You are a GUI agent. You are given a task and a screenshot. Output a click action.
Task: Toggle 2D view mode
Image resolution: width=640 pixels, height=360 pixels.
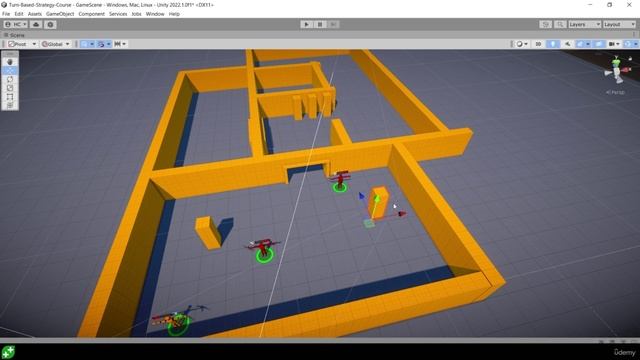(538, 44)
